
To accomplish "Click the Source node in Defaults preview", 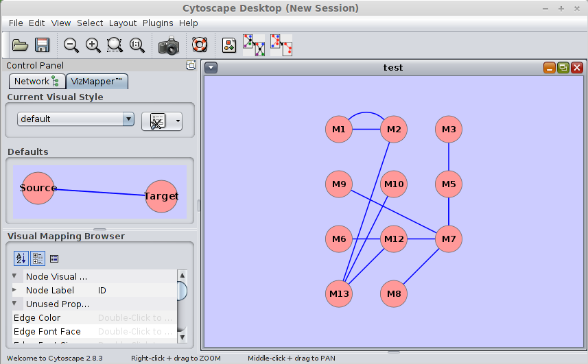I will 38,188.
